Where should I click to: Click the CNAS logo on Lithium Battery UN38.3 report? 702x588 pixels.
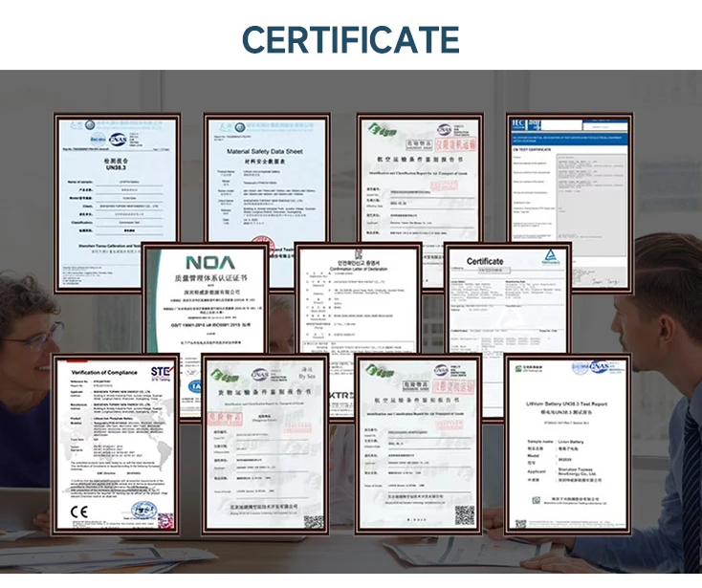600,367
